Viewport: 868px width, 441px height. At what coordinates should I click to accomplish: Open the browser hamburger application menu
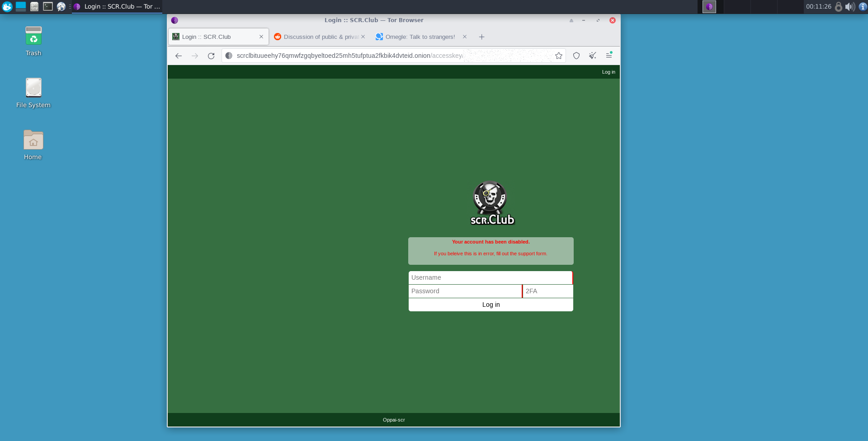click(x=609, y=56)
